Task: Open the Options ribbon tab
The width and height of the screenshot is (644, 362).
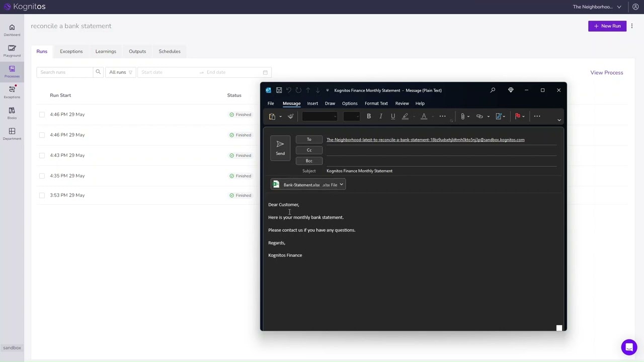Action: pyautogui.click(x=350, y=104)
